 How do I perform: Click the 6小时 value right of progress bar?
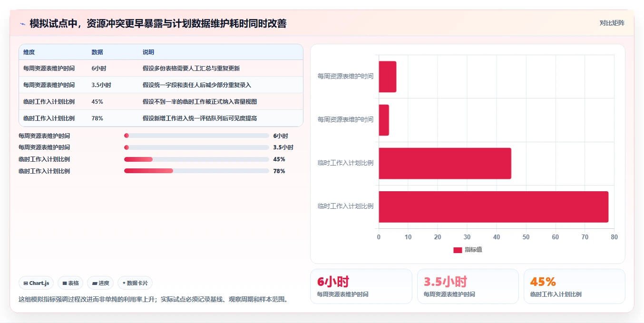(281, 136)
